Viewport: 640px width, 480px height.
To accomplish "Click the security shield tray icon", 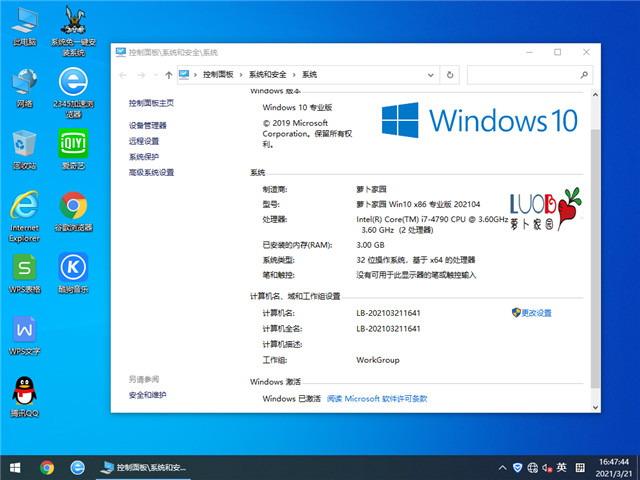I will [518, 468].
